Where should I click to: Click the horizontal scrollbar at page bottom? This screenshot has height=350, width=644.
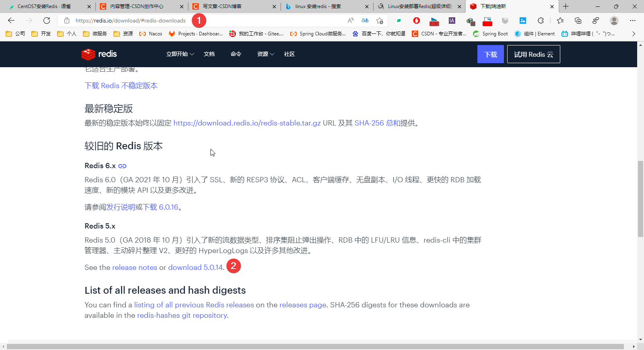tap(315, 346)
